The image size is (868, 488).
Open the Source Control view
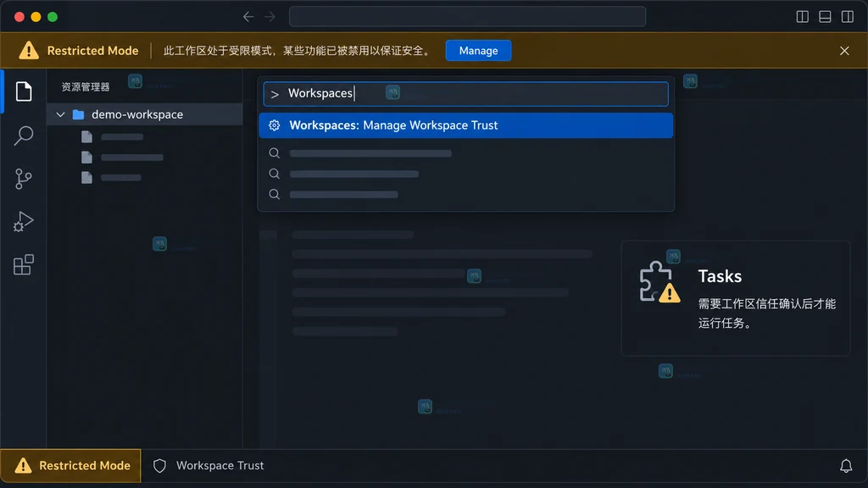pyautogui.click(x=23, y=179)
